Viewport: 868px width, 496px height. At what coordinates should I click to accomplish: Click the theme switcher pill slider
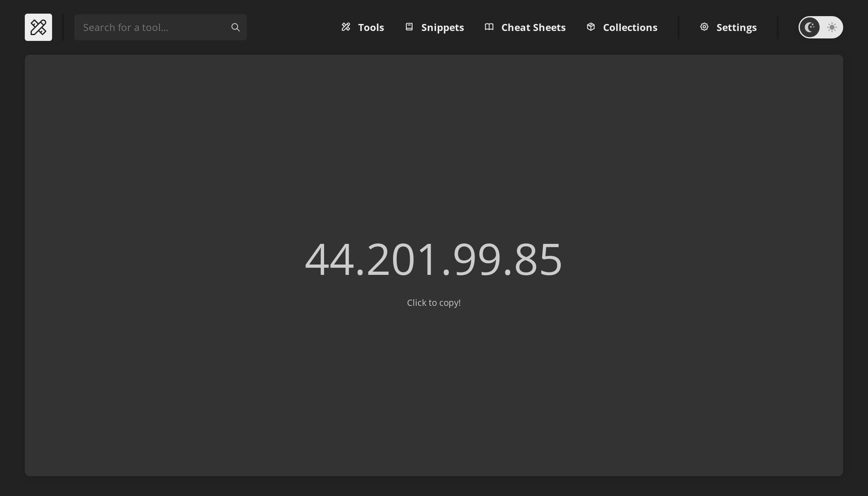pos(820,27)
